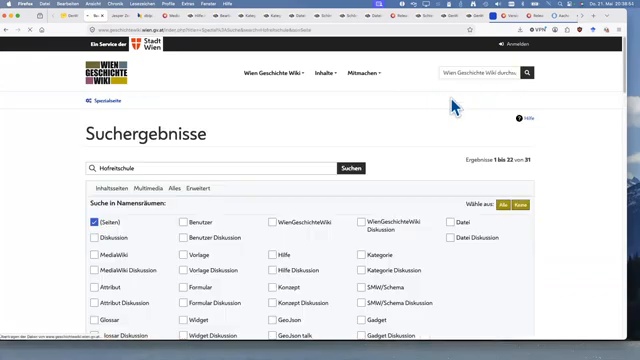Viewport: 640px width, 360px height.
Task: Click the Wien Geschichte Wiki logo
Action: tap(106, 73)
